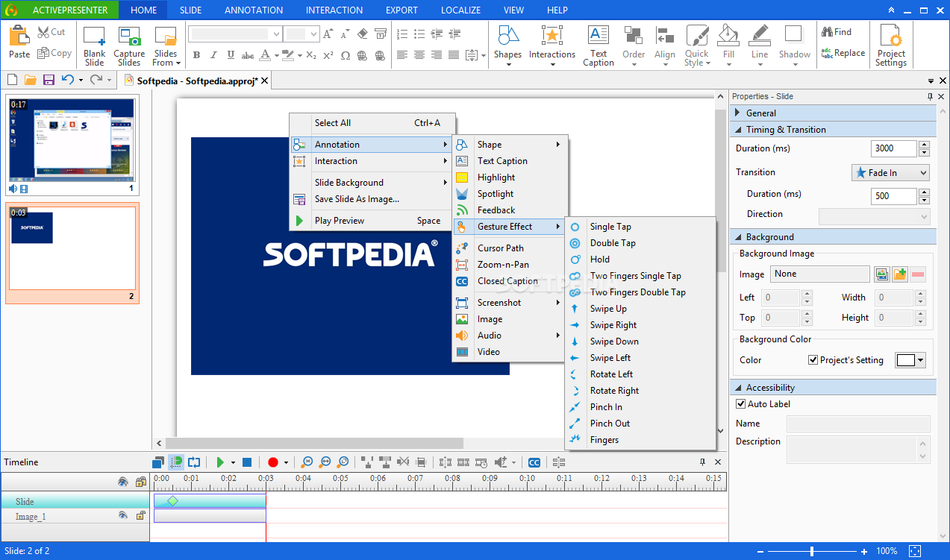Open the Interaction submenu
950x560 pixels.
tap(372, 161)
